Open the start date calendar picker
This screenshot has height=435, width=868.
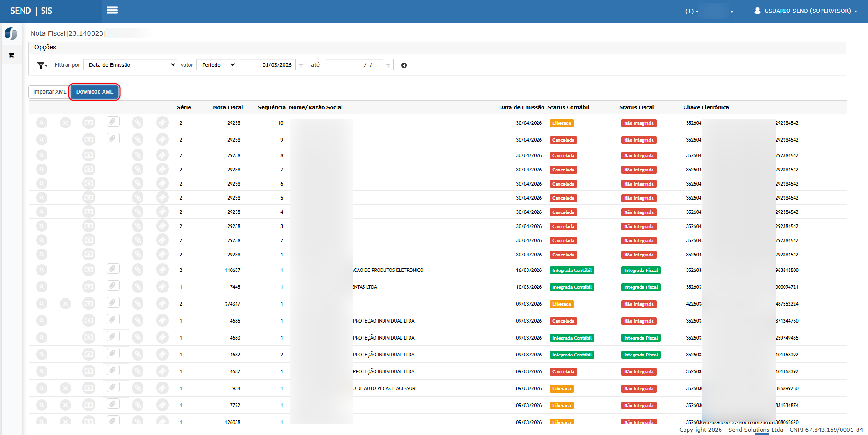301,65
